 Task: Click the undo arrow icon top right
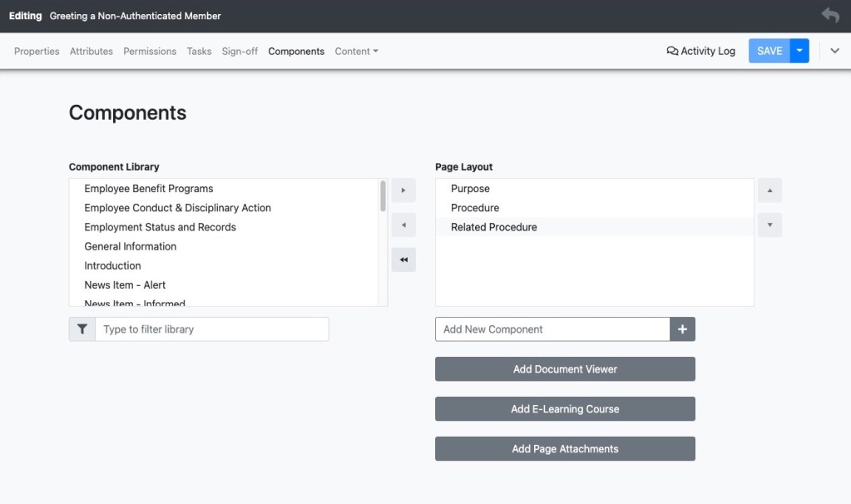coord(829,14)
